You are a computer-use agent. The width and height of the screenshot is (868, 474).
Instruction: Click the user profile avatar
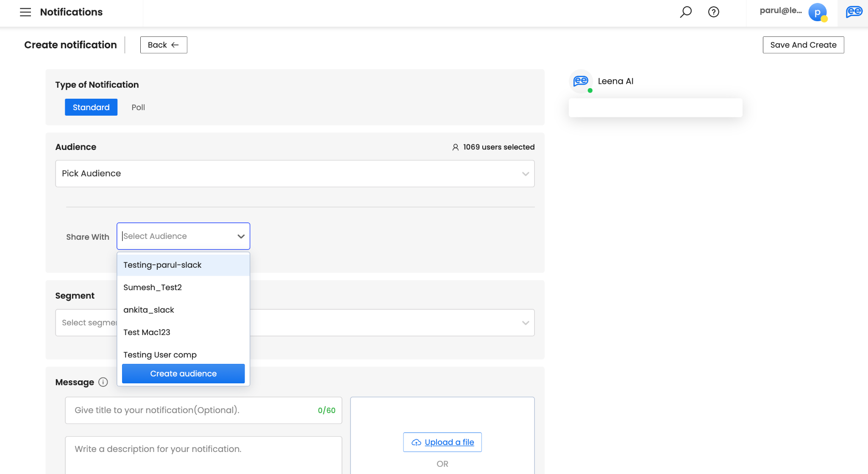tap(817, 12)
